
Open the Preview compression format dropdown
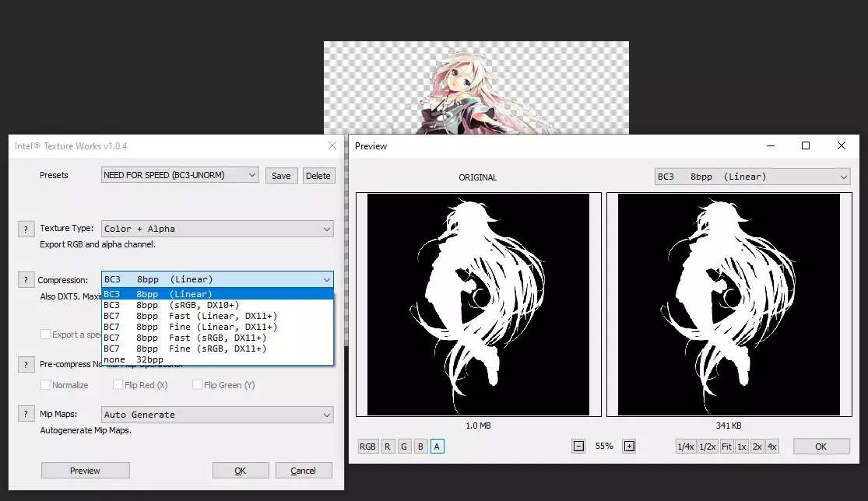tap(752, 177)
